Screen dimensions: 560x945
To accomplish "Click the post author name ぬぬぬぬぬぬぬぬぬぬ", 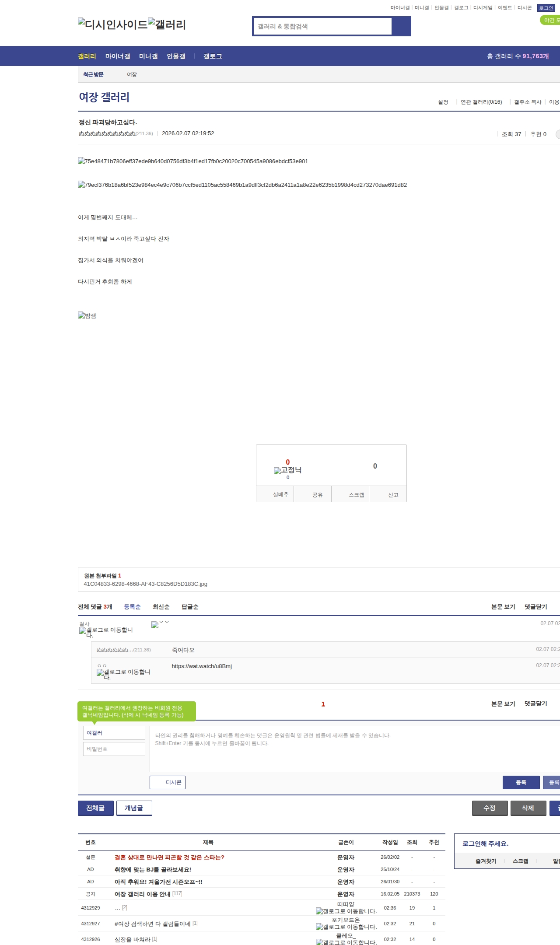I will 107,133.
